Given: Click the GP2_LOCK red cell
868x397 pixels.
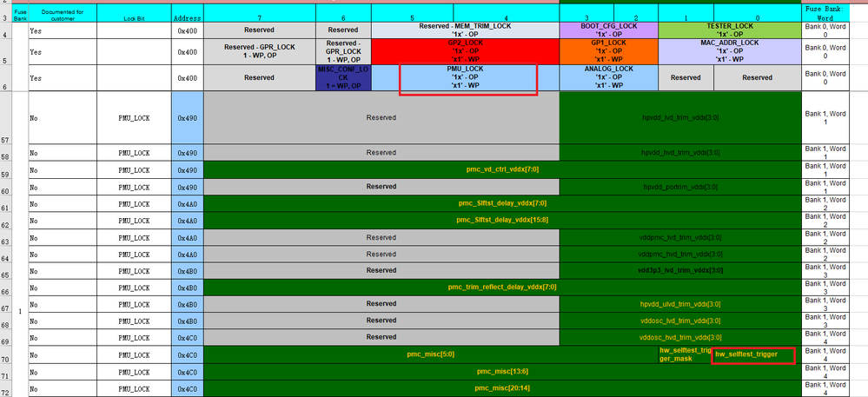Looking at the screenshot, I should pyautogui.click(x=466, y=51).
